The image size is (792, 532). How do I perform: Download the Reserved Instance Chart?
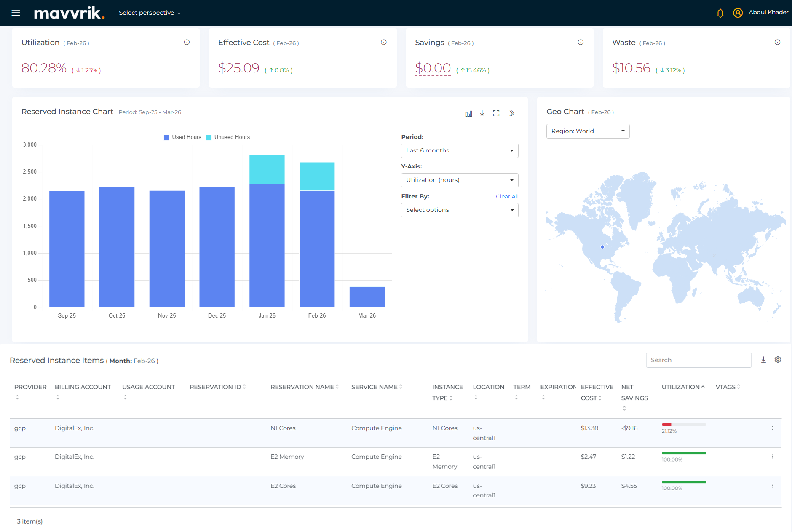coord(482,113)
